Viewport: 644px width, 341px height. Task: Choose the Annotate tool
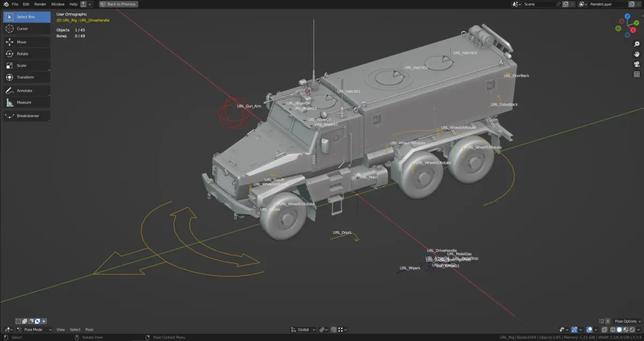(x=27, y=91)
